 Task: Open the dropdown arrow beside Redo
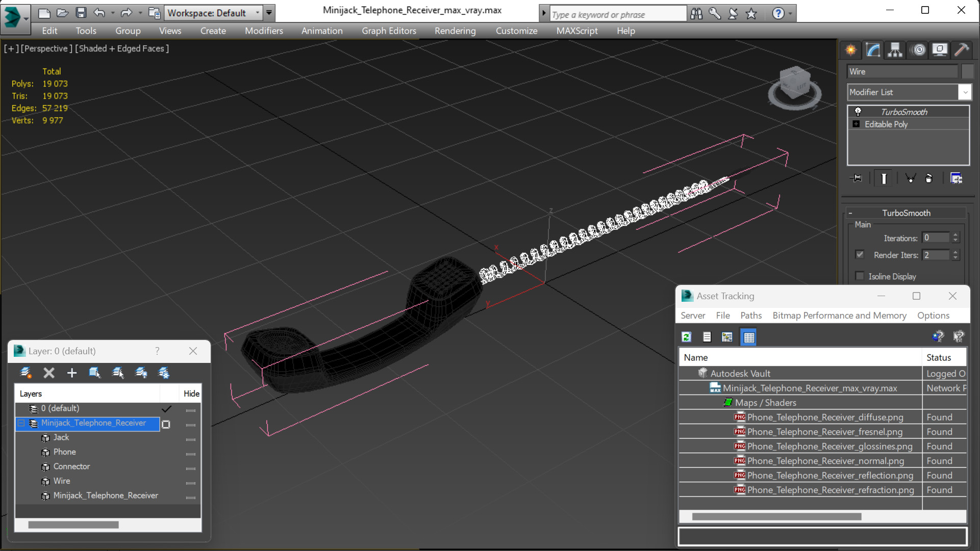click(140, 13)
